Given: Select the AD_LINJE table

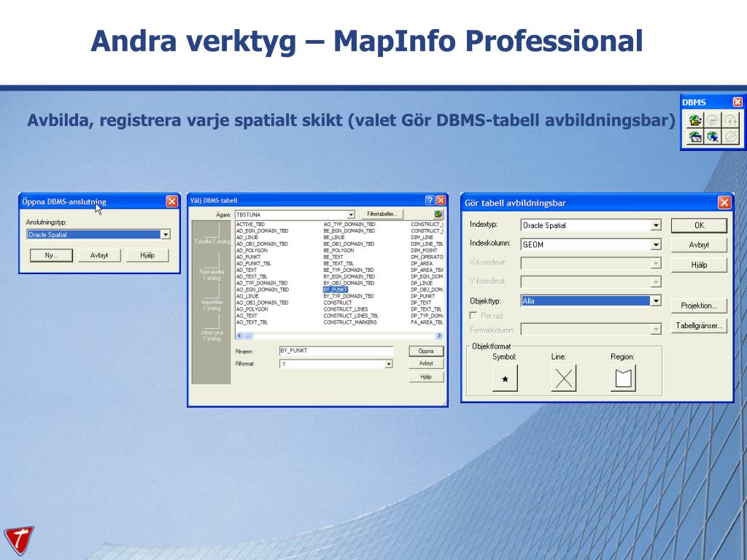Looking at the screenshot, I should coord(247,237).
